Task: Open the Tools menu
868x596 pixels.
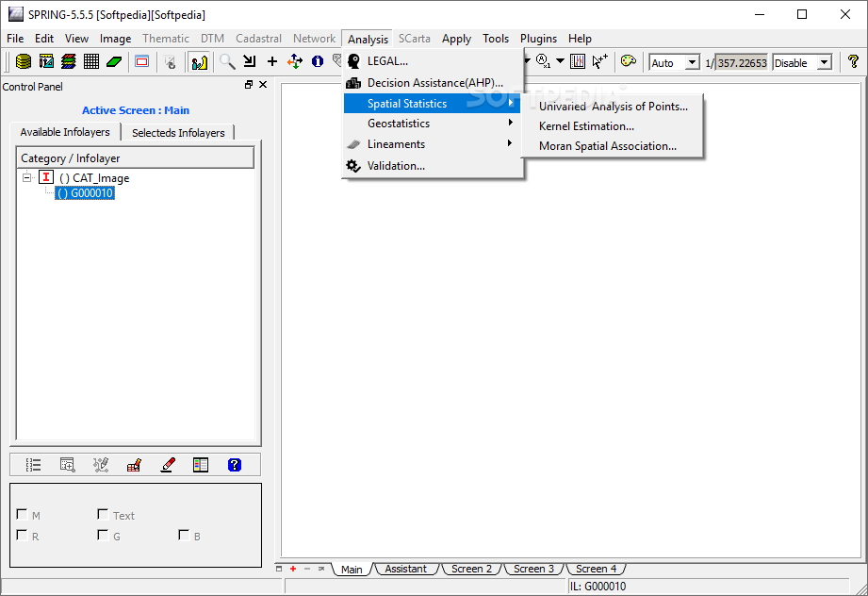Action: click(496, 39)
